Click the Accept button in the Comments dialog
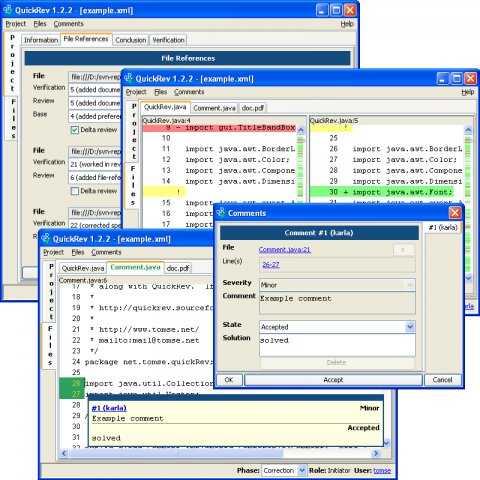 tap(333, 380)
